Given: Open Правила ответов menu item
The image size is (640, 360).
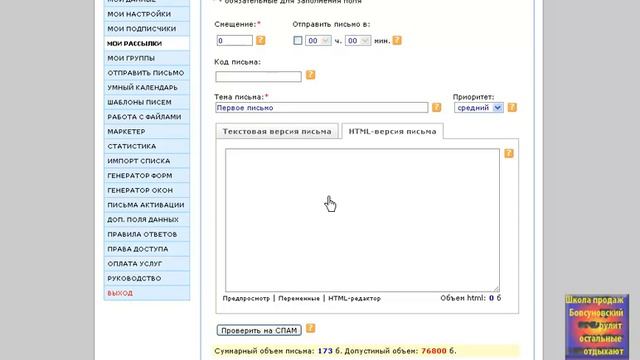Looking at the screenshot, I should pos(147,235).
